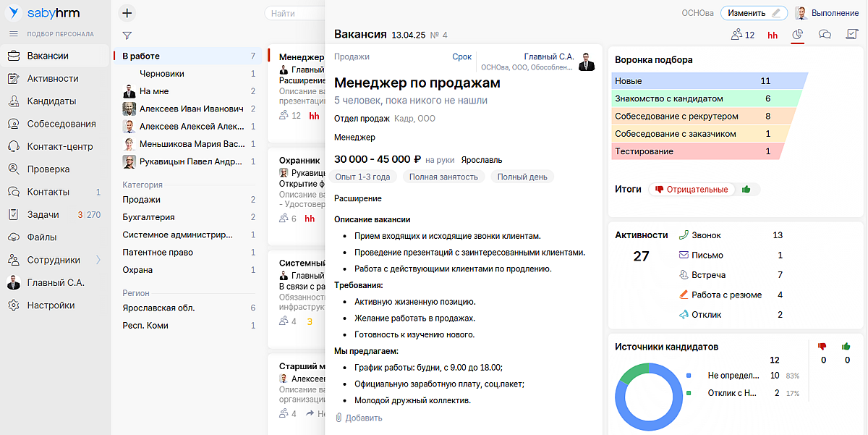
Task: Toggle the Отрицательные results filter
Action: pos(692,190)
